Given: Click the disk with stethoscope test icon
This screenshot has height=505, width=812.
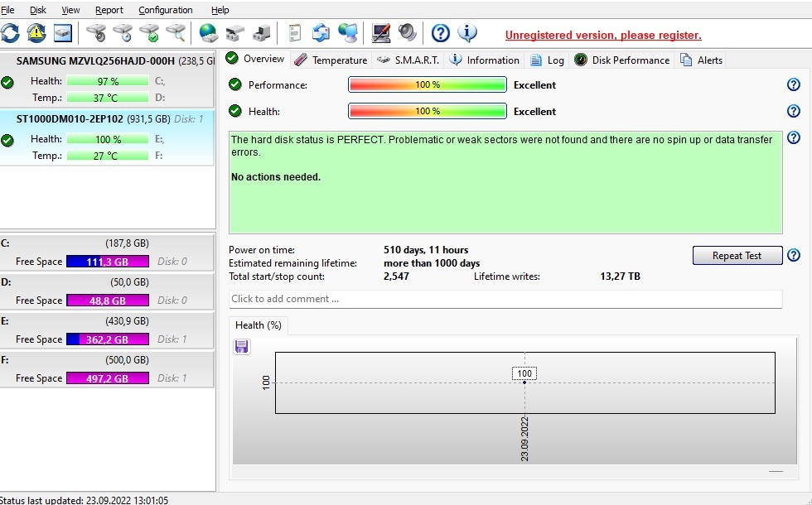Looking at the screenshot, I should [x=96, y=34].
